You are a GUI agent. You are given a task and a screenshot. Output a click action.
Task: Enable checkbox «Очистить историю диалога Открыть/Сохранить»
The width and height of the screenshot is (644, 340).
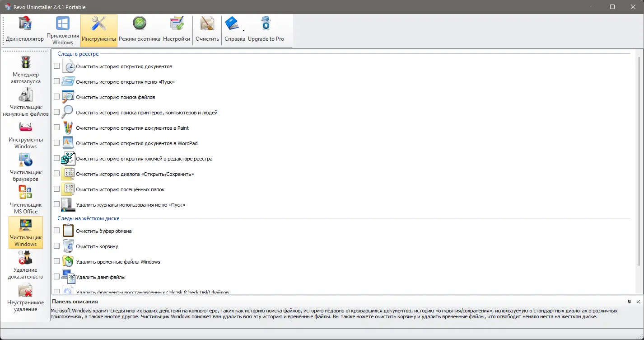click(56, 174)
